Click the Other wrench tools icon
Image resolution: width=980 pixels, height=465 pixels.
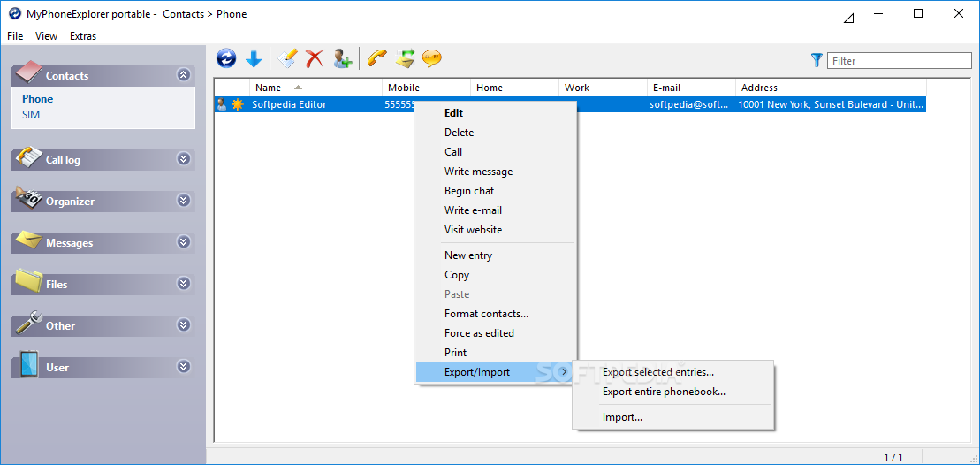pos(28,323)
